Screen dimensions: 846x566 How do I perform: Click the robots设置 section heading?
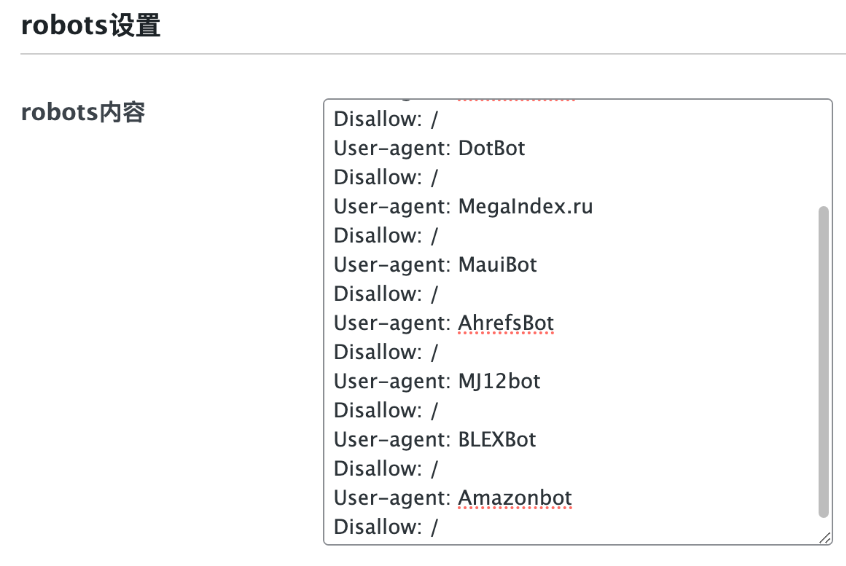pyautogui.click(x=91, y=26)
